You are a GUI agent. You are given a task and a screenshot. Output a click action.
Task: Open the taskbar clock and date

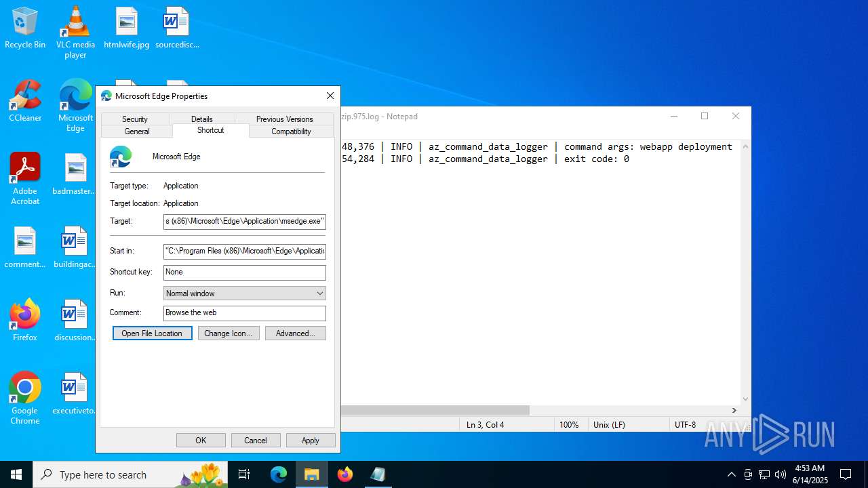pyautogui.click(x=810, y=474)
